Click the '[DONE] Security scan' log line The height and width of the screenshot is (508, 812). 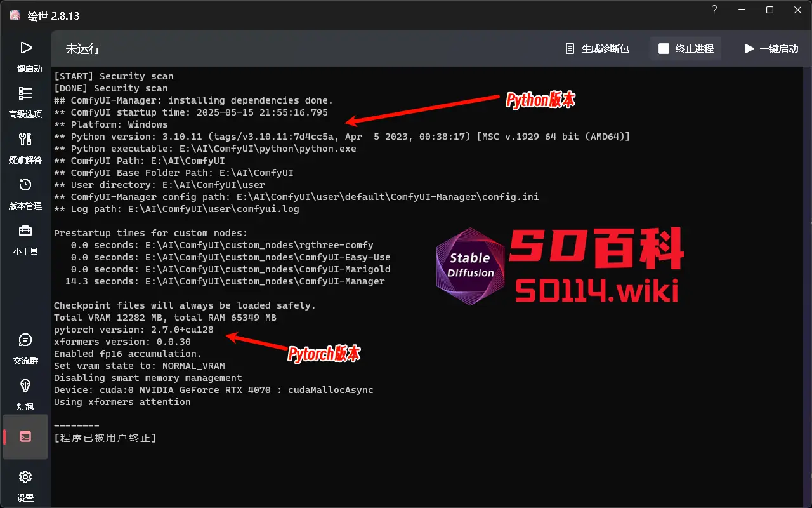(x=111, y=88)
